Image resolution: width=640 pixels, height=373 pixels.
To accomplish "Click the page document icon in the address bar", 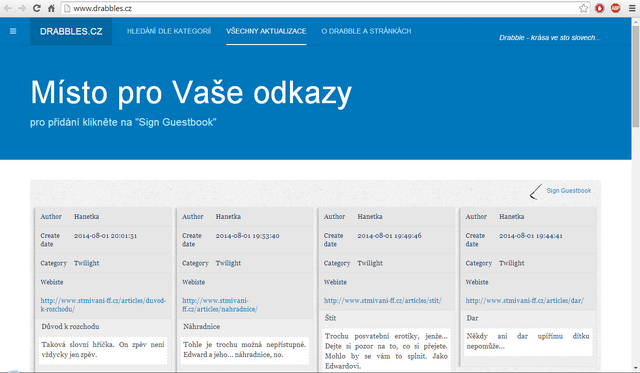I will click(x=67, y=8).
